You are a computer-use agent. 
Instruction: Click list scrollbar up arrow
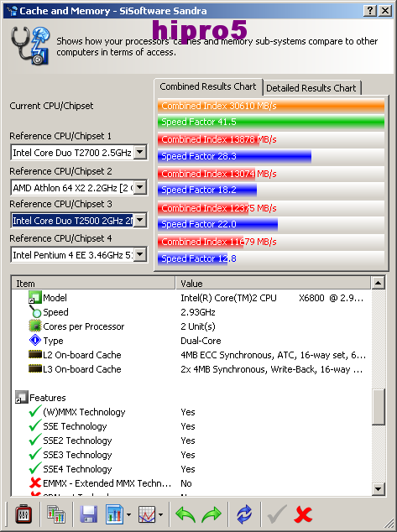(378, 283)
